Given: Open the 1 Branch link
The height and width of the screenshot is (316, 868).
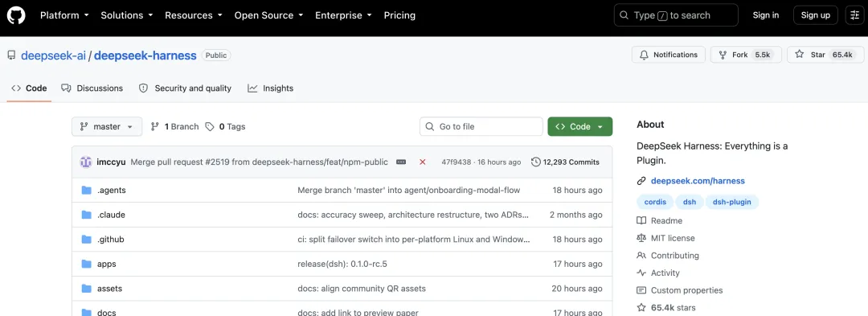Looking at the screenshot, I should coord(175,127).
